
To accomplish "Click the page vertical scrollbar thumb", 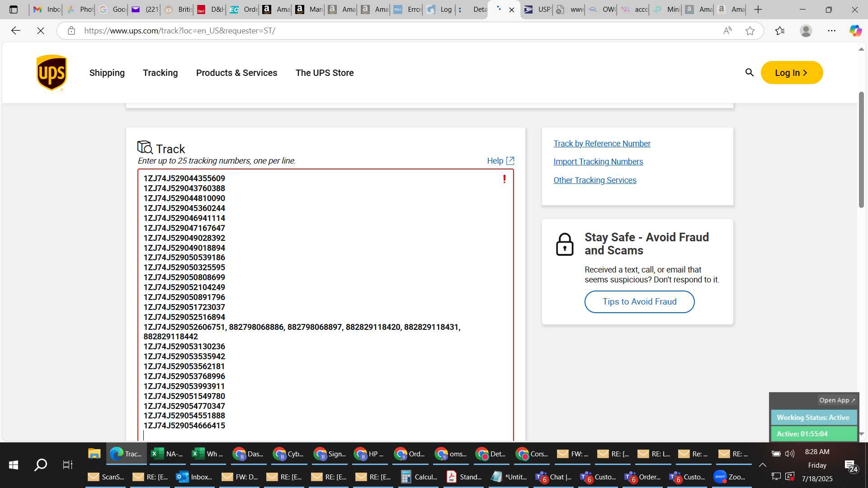I will 861,149.
